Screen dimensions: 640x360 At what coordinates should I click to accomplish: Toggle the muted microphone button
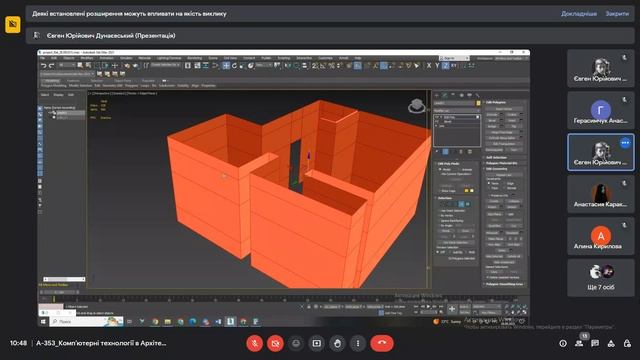coord(255,343)
